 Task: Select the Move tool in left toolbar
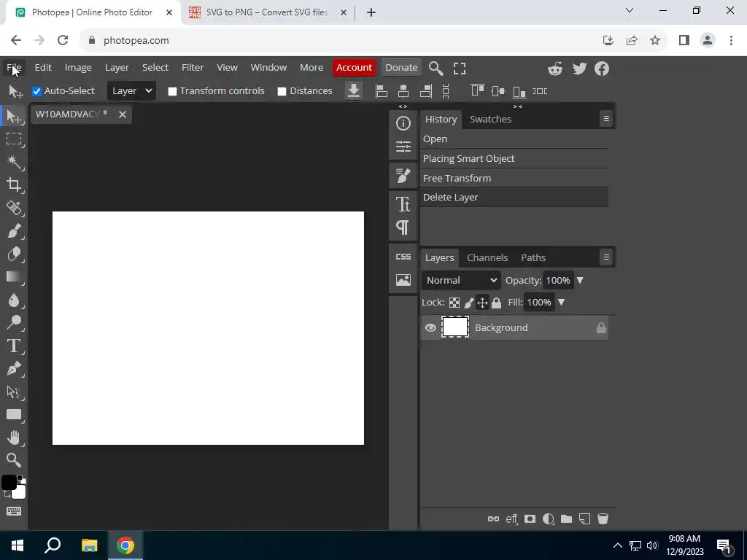tap(14, 116)
